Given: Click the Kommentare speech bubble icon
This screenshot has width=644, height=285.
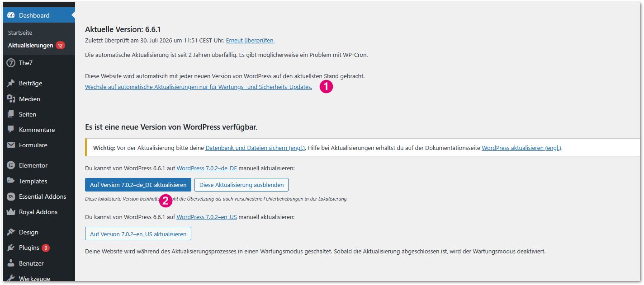Looking at the screenshot, I should pyautogui.click(x=11, y=130).
